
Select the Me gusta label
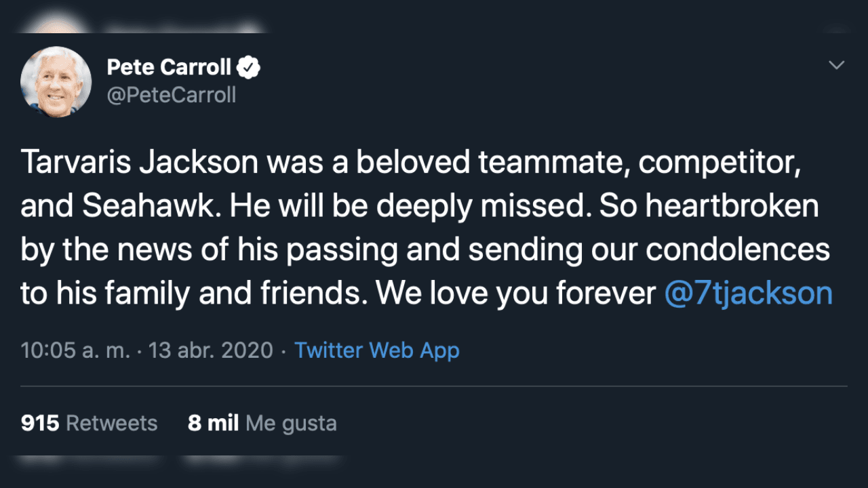291,424
